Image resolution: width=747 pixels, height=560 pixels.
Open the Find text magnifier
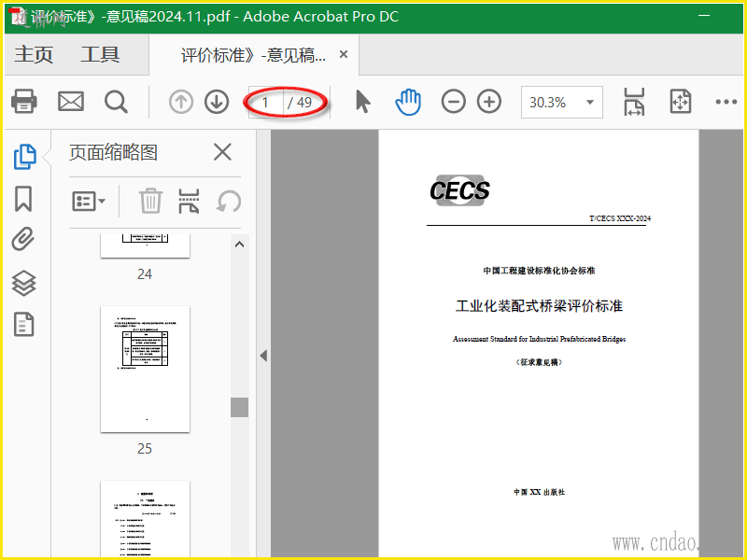(116, 102)
